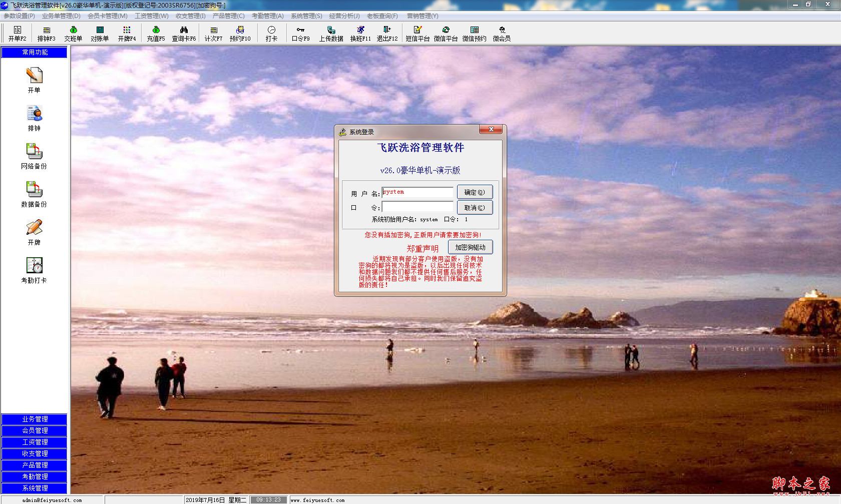Open 排钟 from the sidebar shortcuts
This screenshot has height=504, width=841.
pos(34,114)
